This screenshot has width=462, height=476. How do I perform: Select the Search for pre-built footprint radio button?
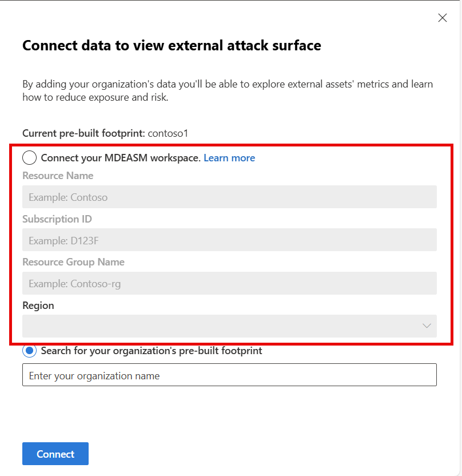[x=30, y=351]
